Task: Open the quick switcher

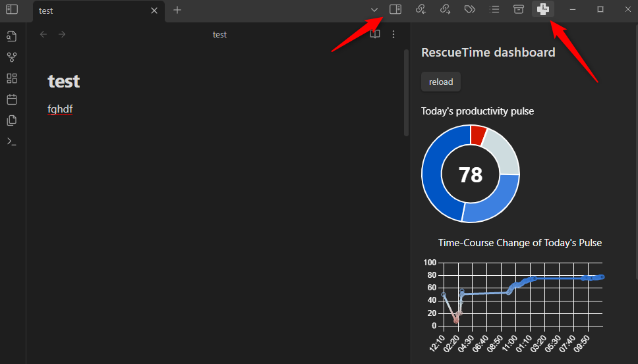Action: [12, 36]
